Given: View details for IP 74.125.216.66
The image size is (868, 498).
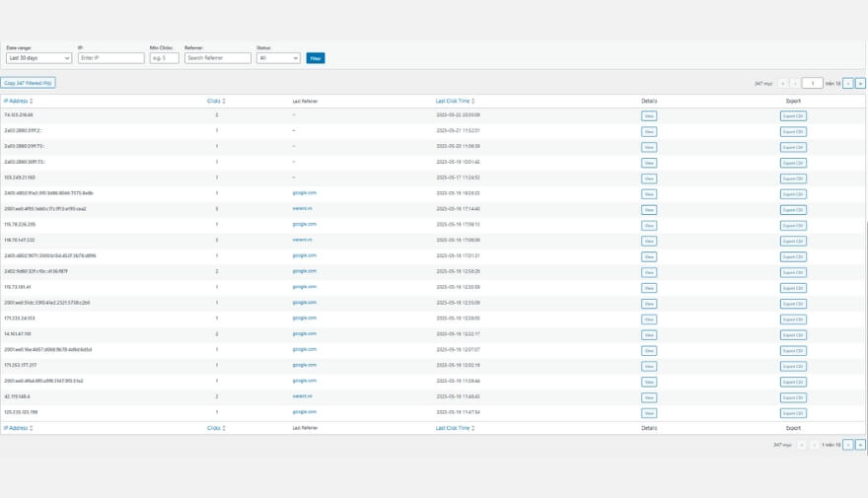Looking at the screenshot, I should point(649,115).
